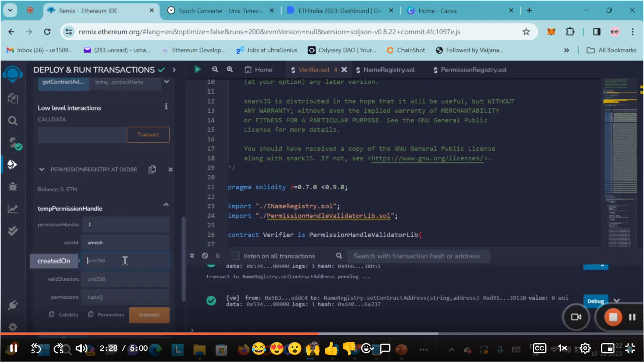The height and width of the screenshot is (362, 644).
Task: Show hidden bookmarks overflow
Action: (567, 50)
